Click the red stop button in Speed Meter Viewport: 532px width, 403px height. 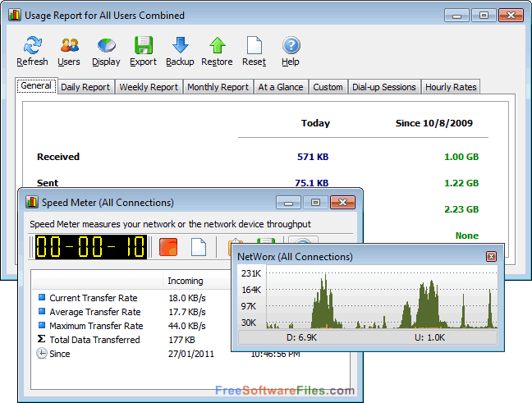168,247
